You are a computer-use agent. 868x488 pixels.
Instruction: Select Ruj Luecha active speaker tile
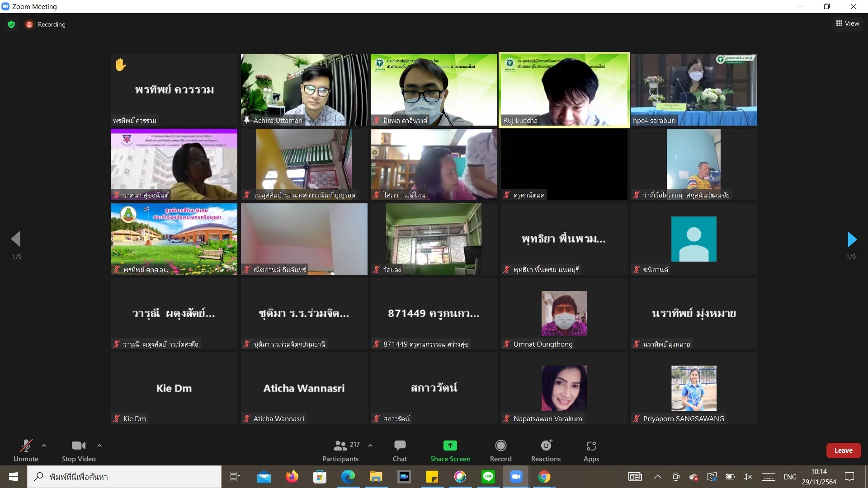click(x=564, y=90)
